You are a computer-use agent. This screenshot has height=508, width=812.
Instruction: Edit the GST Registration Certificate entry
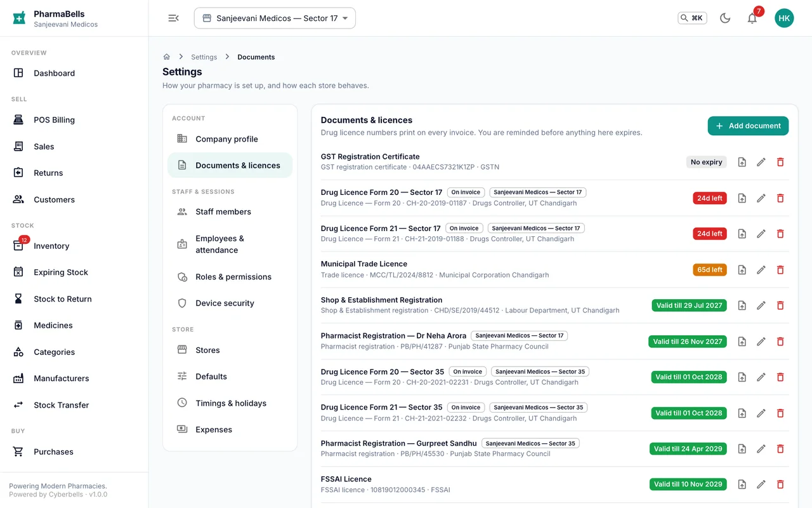point(761,162)
